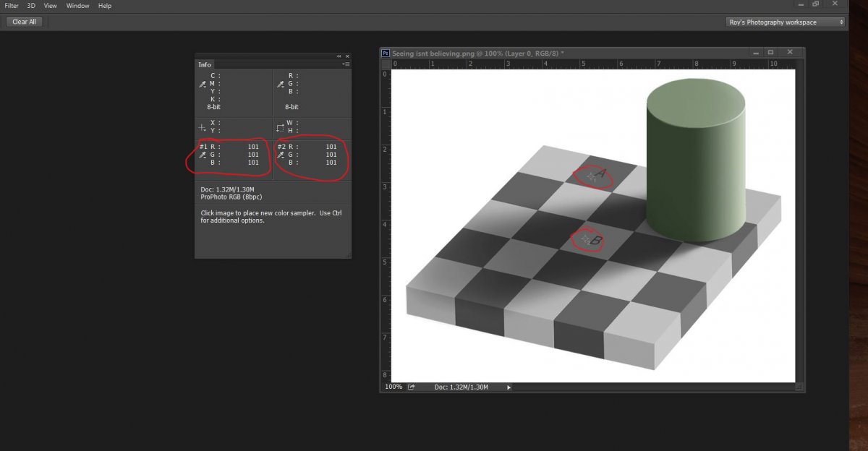Click the Ps icon in document title bar
This screenshot has width=868, height=451.
[x=386, y=53]
